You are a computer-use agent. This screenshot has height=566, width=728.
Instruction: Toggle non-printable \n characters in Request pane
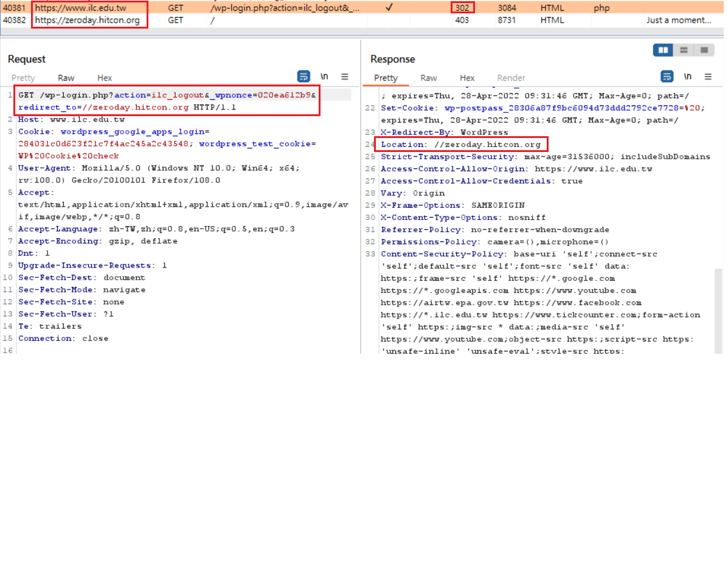pos(324,77)
